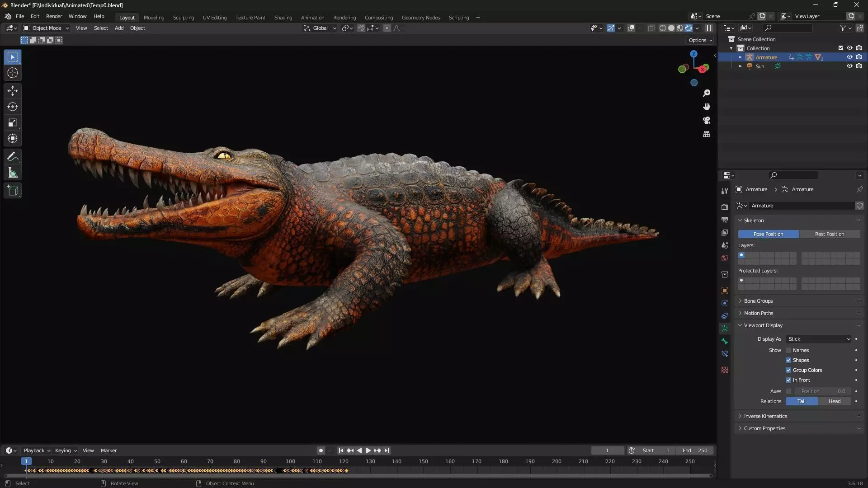Viewport: 868px width, 488px height.
Task: Activate the Transform tool
Action: pos(13,138)
